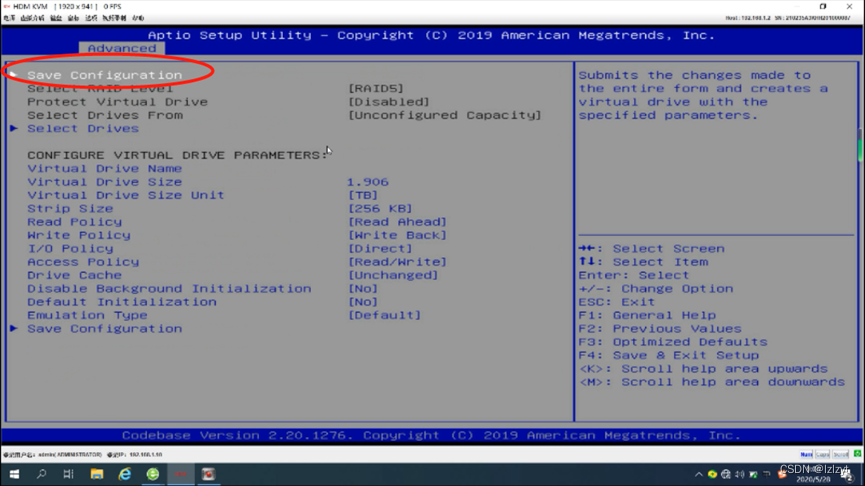Open the Select Drives submenu
This screenshot has height=486, width=865.
click(x=83, y=128)
